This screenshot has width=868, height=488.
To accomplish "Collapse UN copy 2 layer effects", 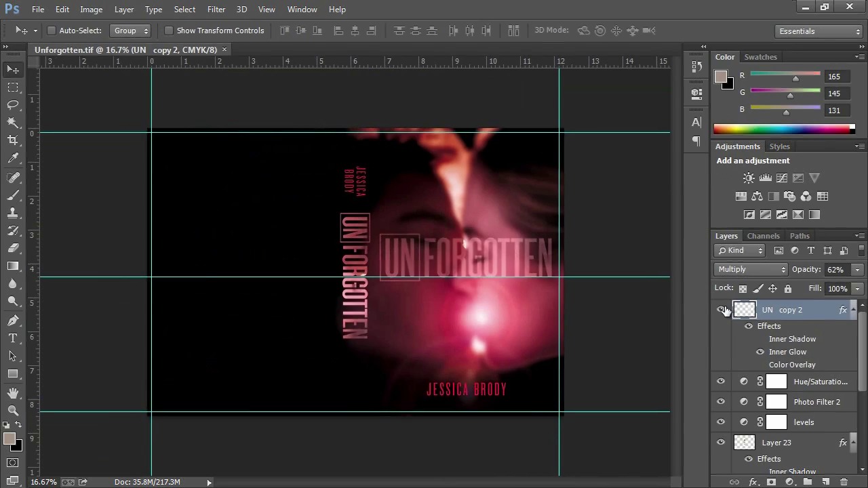I will [x=854, y=310].
